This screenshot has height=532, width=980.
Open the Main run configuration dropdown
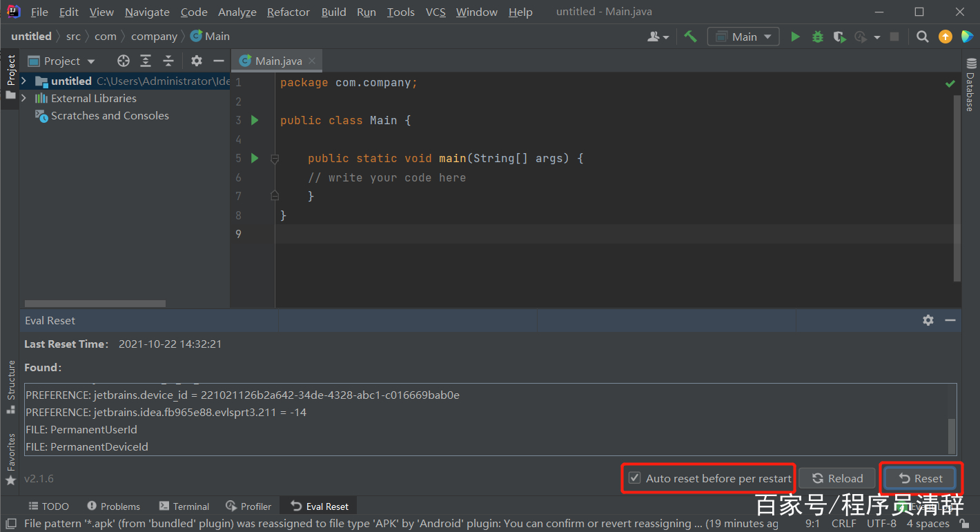[743, 37]
